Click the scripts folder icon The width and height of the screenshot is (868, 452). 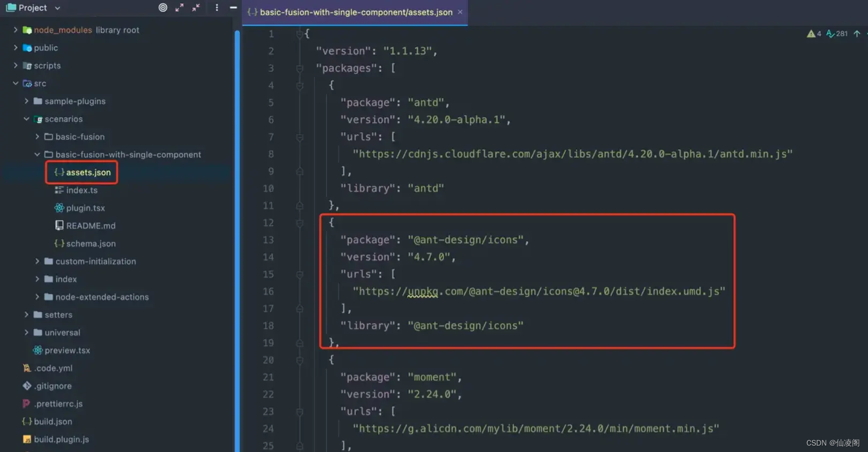pyautogui.click(x=27, y=66)
